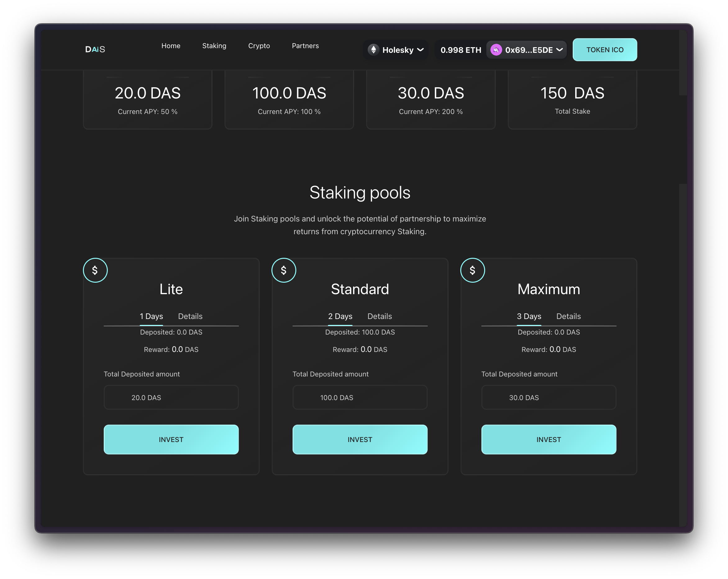The image size is (728, 579).
Task: Click the Lite pool dollar icon
Action: coord(95,270)
